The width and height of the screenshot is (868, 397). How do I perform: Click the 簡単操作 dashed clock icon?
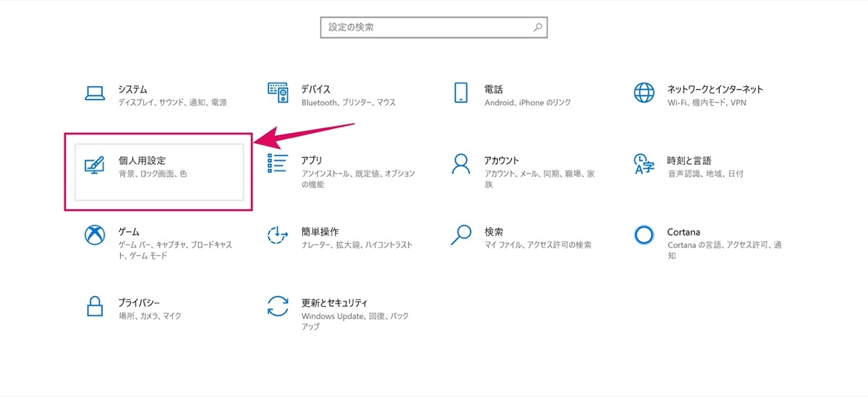[278, 235]
